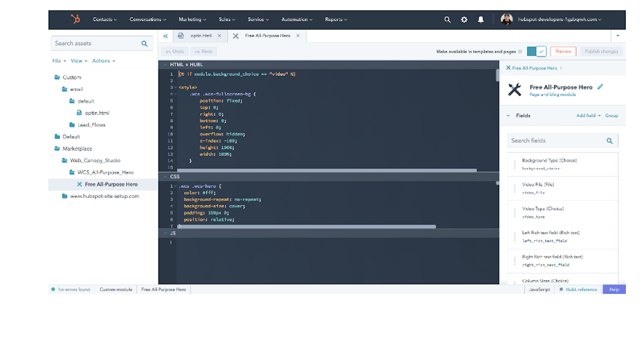Click the drag handle of Right Rich text field
Image resolution: width=644 pixels, height=340 pixels.
pyautogui.click(x=515, y=261)
